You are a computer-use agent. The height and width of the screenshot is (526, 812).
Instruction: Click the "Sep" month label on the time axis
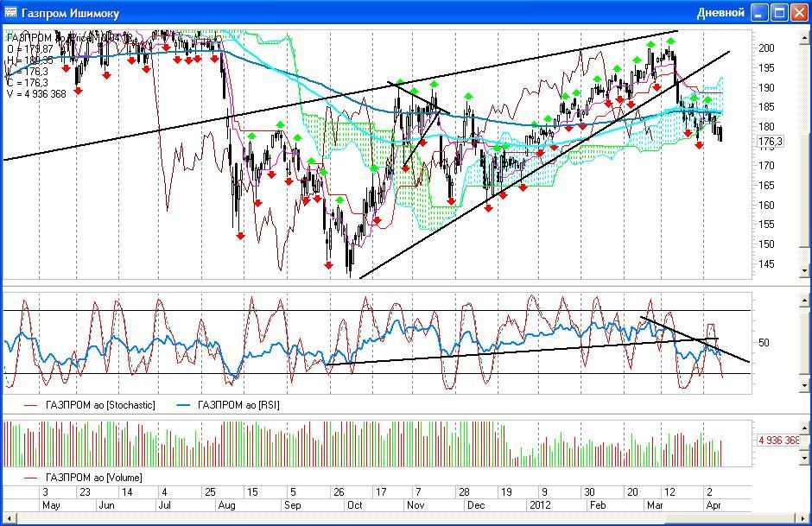coord(293,505)
